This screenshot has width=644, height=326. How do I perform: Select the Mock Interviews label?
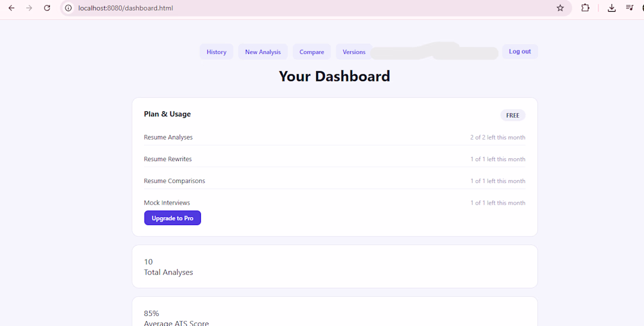pos(167,203)
